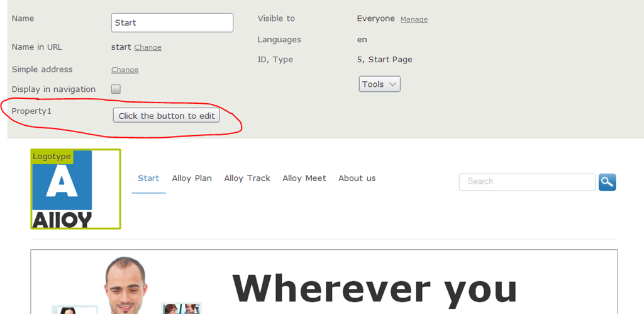Image resolution: width=644 pixels, height=314 pixels.
Task: Select the green Logotype label tag
Action: [x=52, y=157]
